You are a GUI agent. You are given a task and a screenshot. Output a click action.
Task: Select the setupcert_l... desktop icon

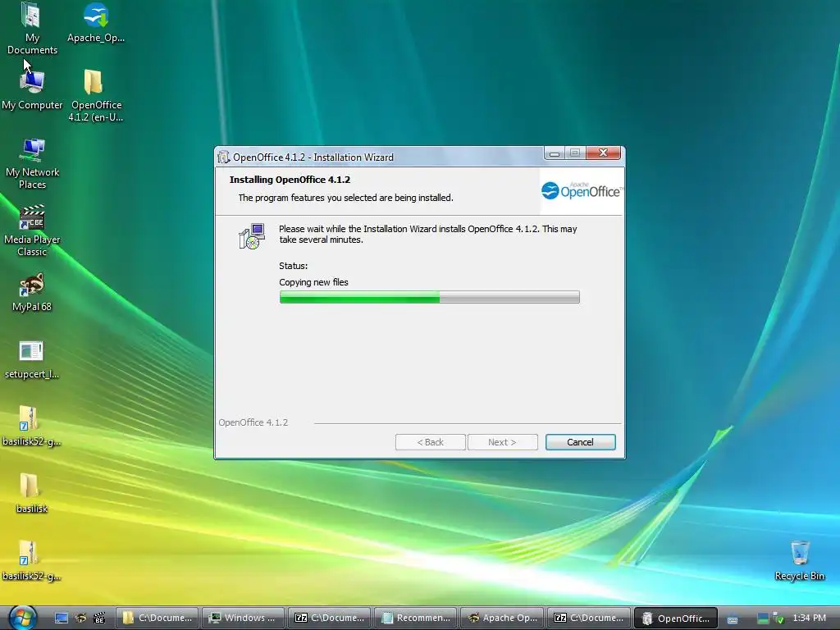(32, 359)
